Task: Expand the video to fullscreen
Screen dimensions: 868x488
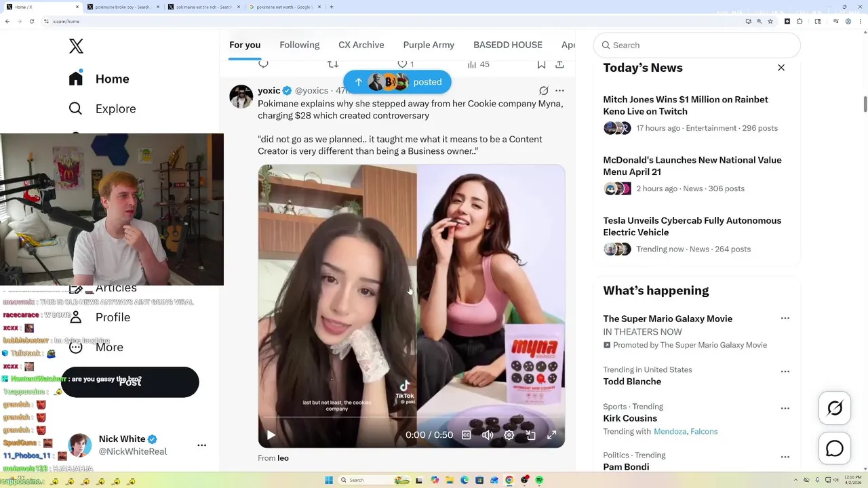Action: (x=552, y=435)
